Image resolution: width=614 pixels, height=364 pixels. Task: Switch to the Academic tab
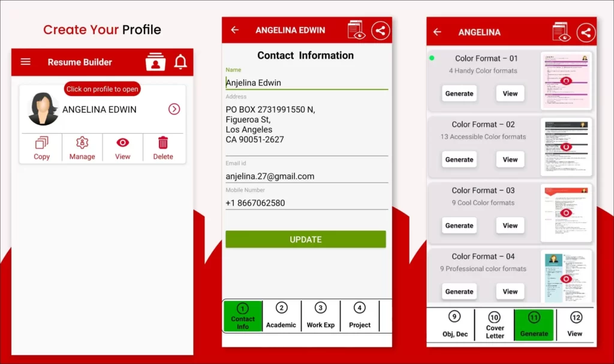pos(281,316)
